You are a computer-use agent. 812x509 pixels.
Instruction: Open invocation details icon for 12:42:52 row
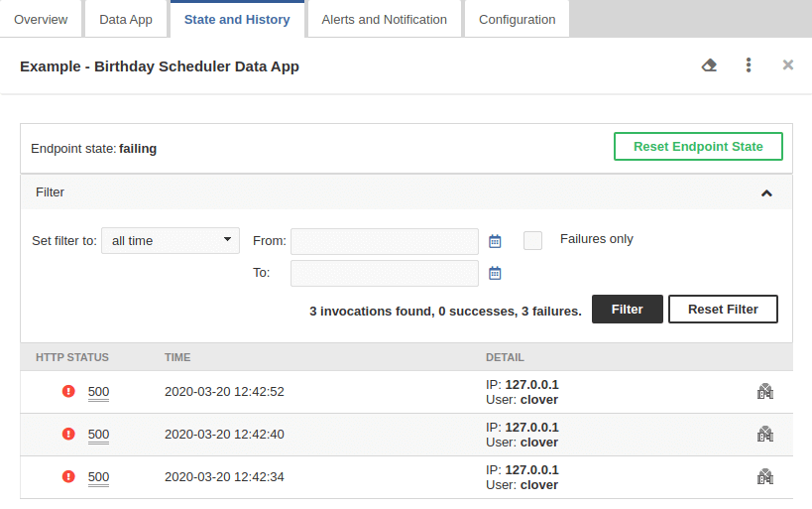pyautogui.click(x=764, y=392)
